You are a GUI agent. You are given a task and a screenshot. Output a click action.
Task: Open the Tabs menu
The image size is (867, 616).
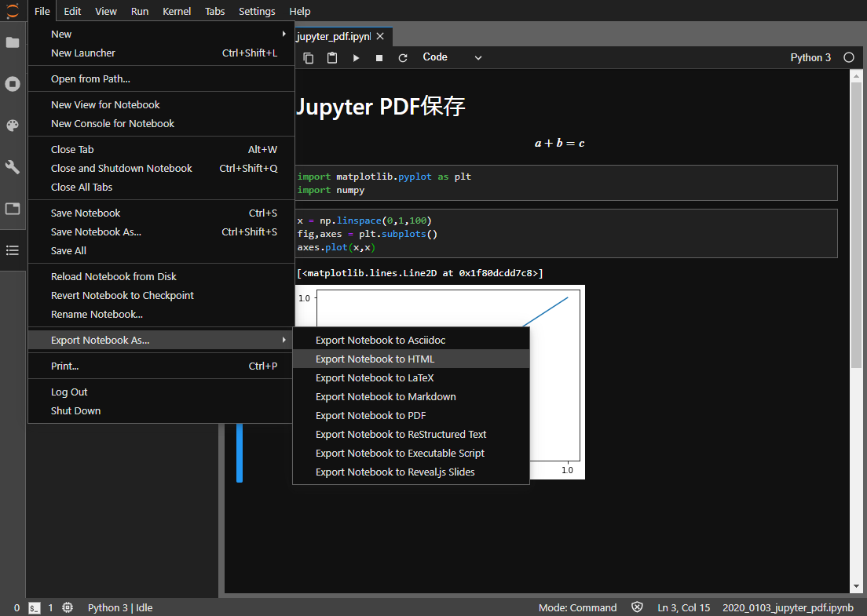tap(215, 11)
